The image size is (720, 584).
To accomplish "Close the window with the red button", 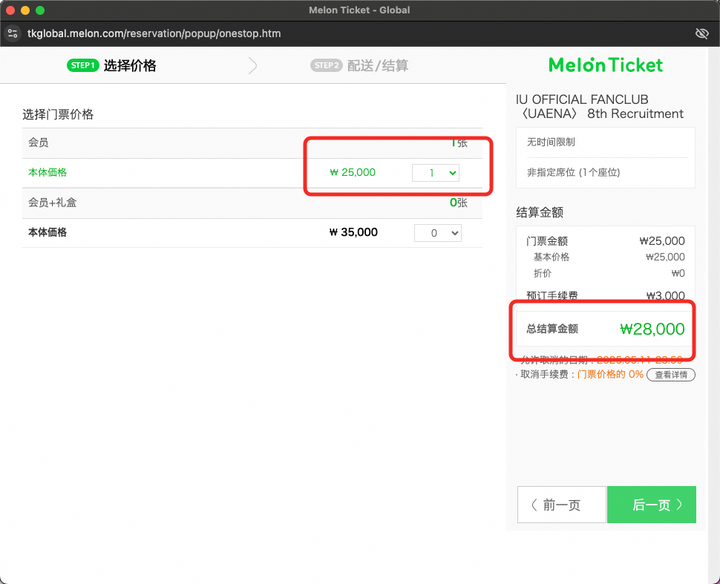I will click(x=9, y=10).
